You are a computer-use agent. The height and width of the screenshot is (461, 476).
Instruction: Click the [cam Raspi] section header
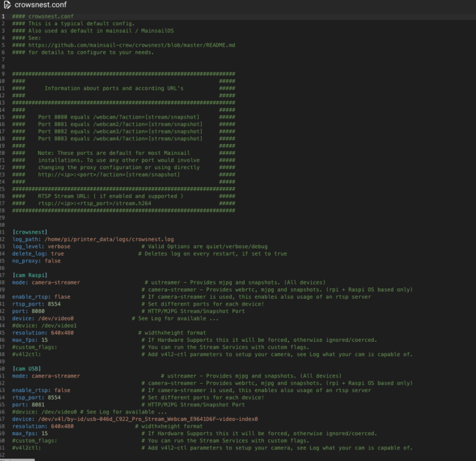tap(30, 275)
